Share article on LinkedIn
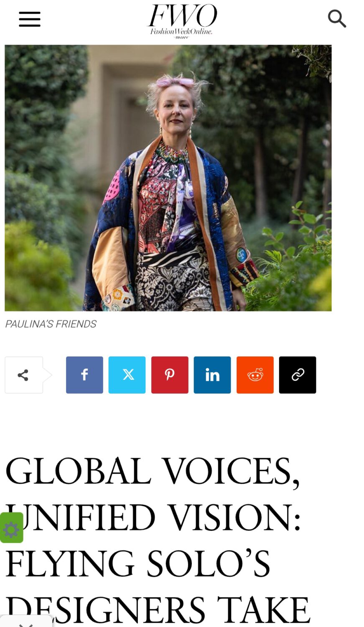Viewport: 364px width, 627px height. (x=212, y=375)
